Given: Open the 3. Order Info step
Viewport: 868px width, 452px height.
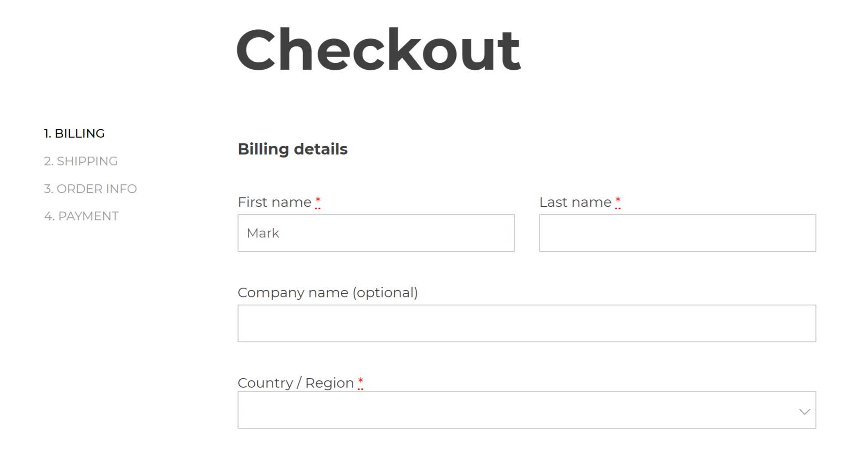Looking at the screenshot, I should pyautogui.click(x=90, y=189).
